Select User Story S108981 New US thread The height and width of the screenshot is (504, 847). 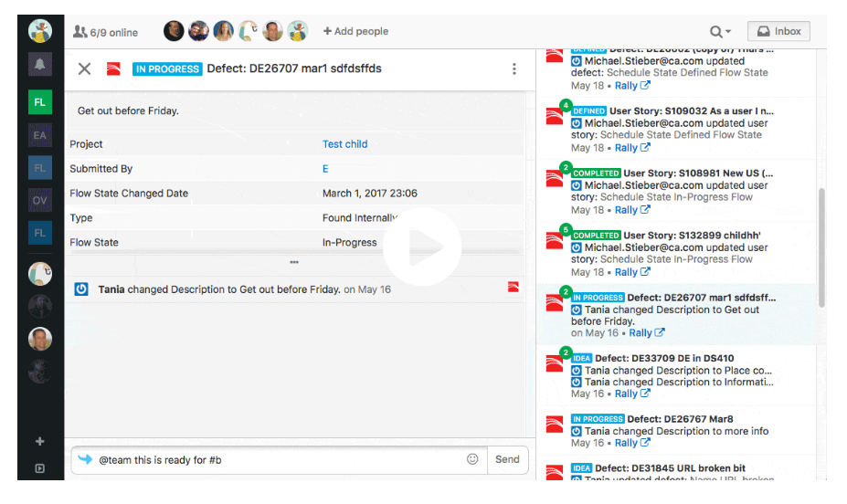pyautogui.click(x=676, y=191)
